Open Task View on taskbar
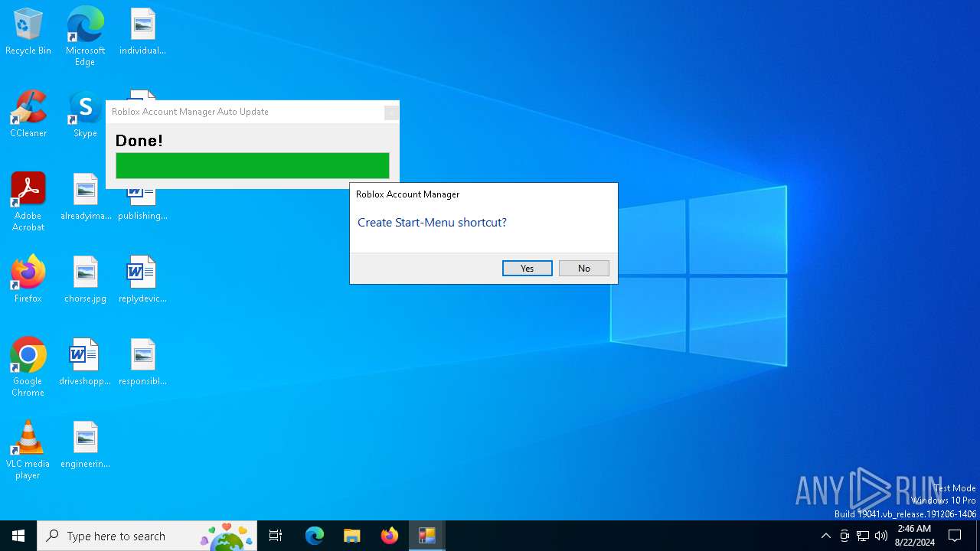Image resolution: width=980 pixels, height=551 pixels. (276, 536)
